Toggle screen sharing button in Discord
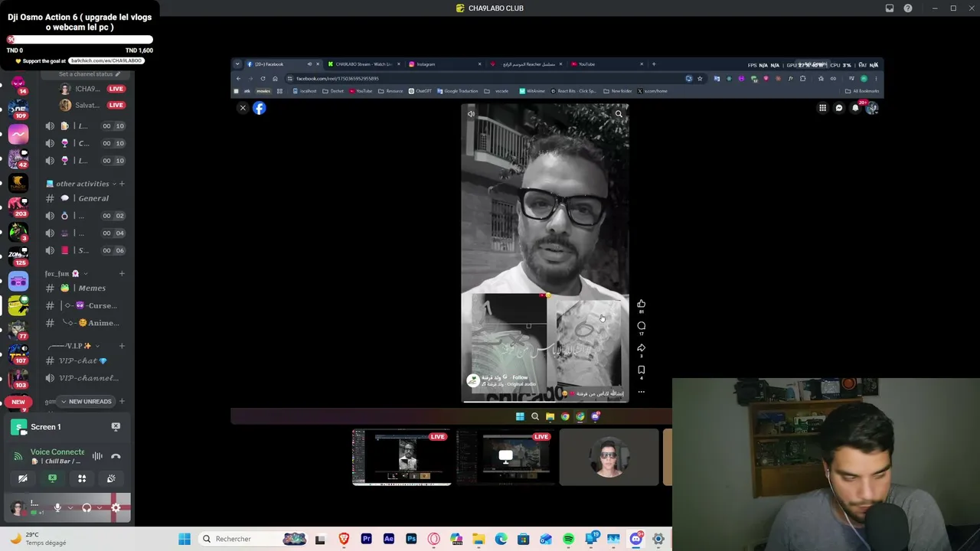 52,478
